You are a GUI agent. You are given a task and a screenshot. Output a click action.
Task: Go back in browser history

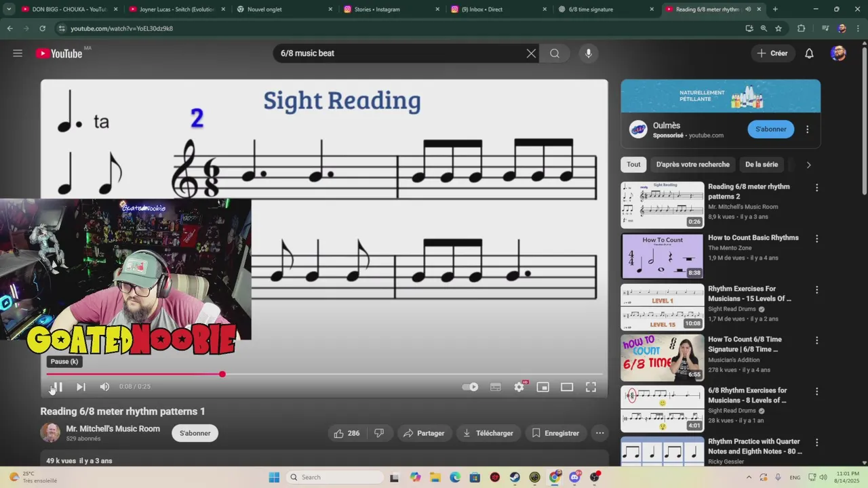[9, 28]
